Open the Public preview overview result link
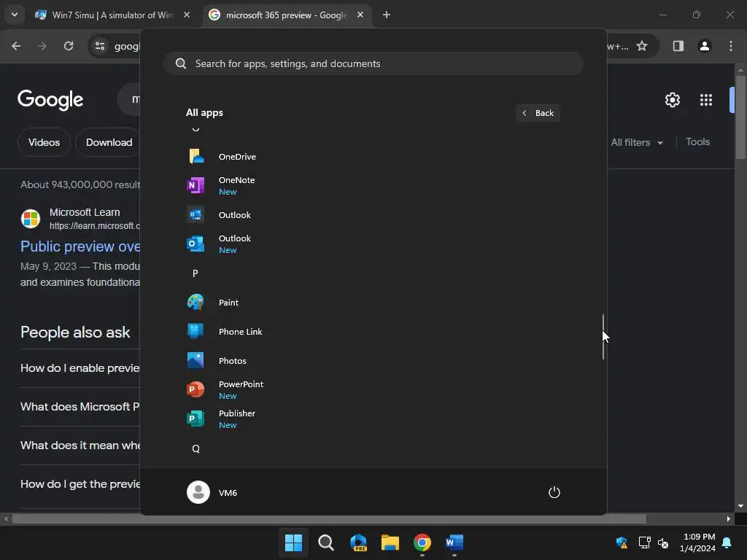 80,246
